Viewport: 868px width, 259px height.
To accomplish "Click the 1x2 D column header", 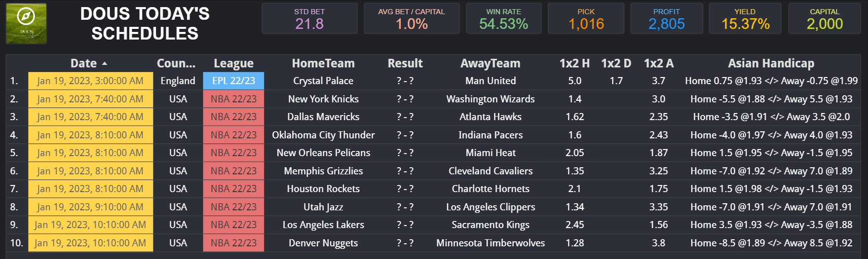I will pos(616,63).
